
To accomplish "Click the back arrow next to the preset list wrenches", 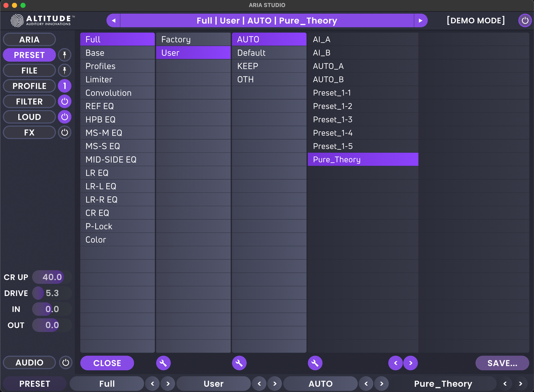I will point(395,363).
